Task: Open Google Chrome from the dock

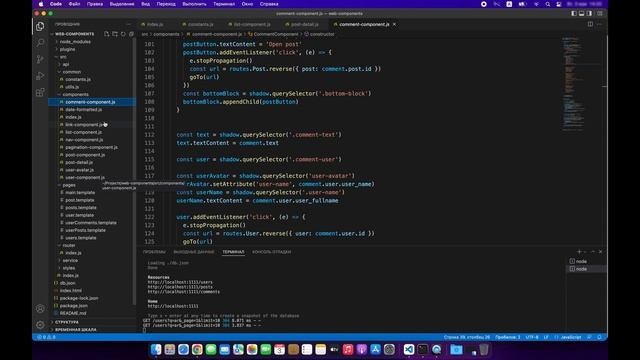Action: (x=197, y=349)
